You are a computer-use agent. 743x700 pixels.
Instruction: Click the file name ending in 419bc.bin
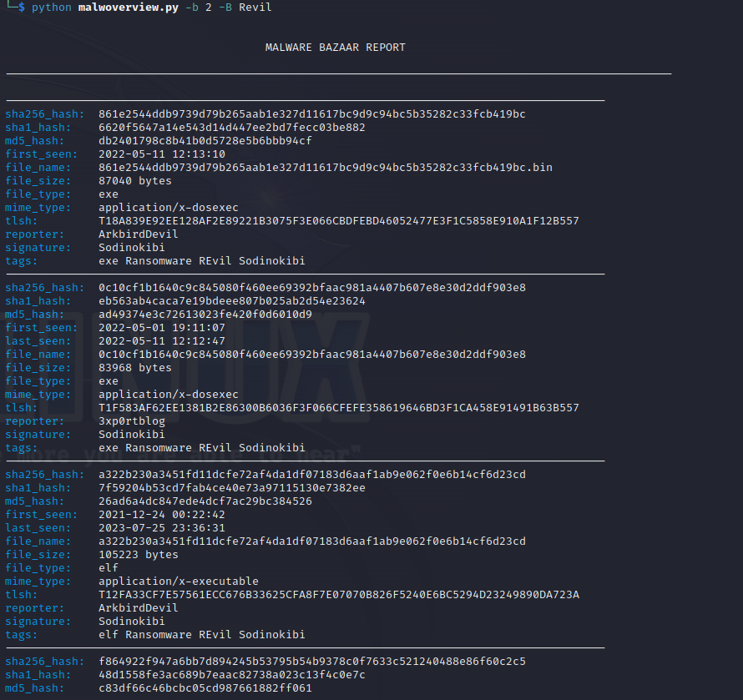[x=325, y=167]
